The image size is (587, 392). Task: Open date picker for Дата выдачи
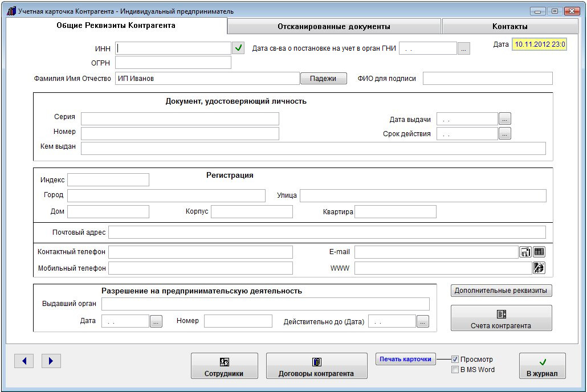tap(505, 119)
